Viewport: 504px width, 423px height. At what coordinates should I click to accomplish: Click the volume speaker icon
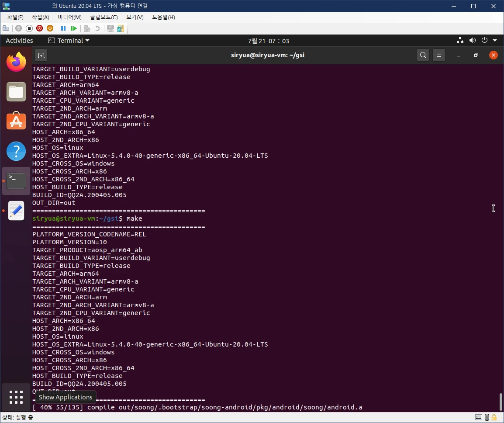[472, 40]
